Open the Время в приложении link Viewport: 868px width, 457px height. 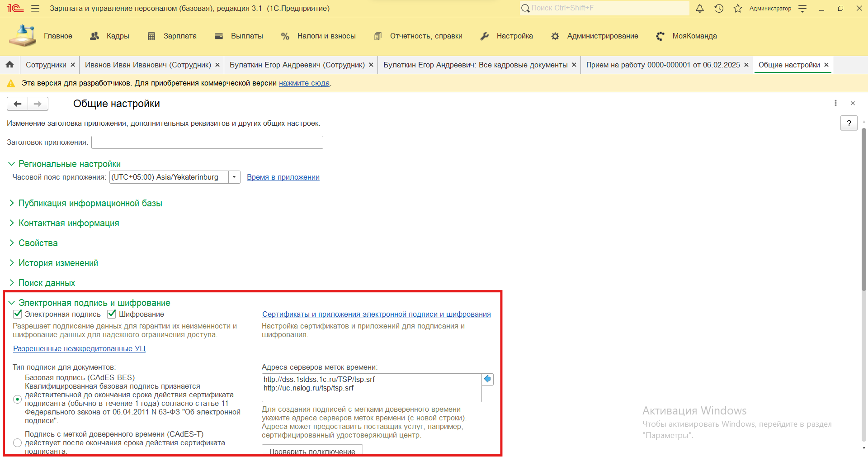283,177
